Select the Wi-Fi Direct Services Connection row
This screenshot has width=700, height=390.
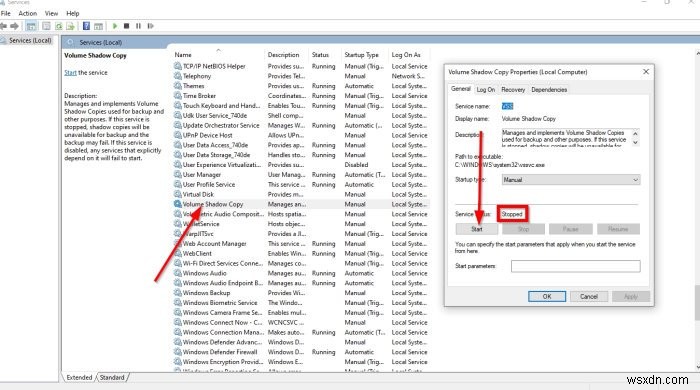click(x=301, y=263)
